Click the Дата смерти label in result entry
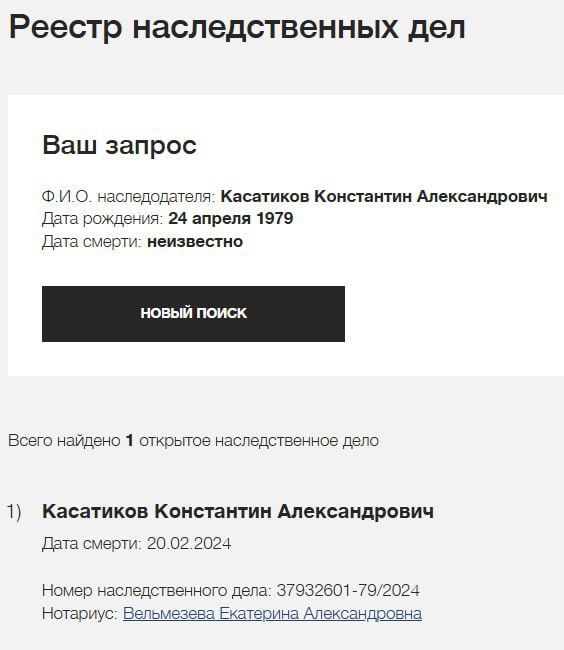The height and width of the screenshot is (650, 564). click(92, 543)
